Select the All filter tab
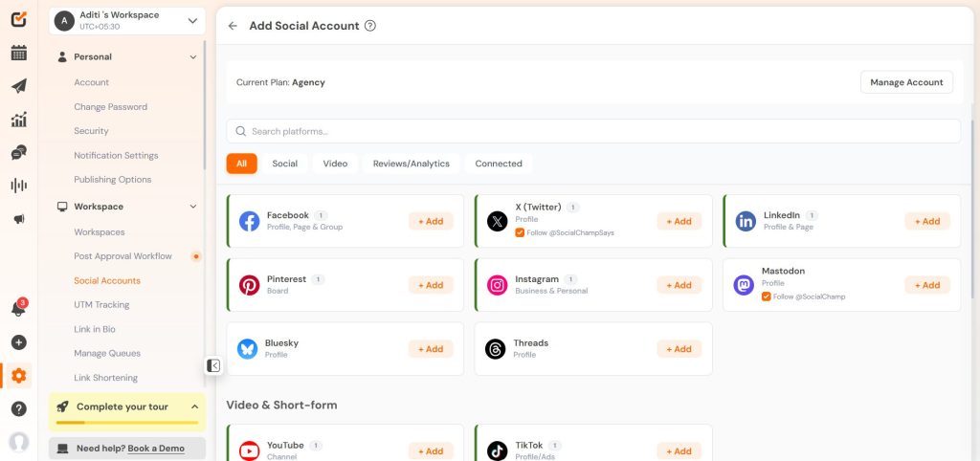 242,164
